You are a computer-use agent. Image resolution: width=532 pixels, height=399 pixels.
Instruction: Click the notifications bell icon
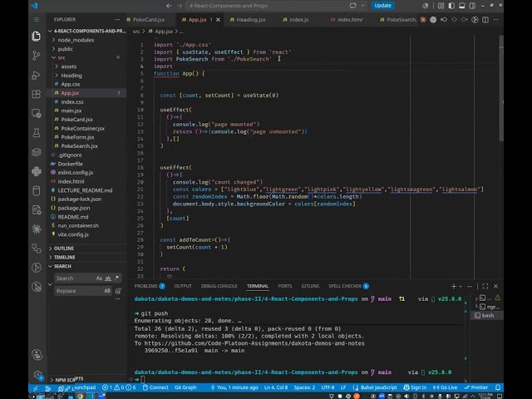pos(498,387)
